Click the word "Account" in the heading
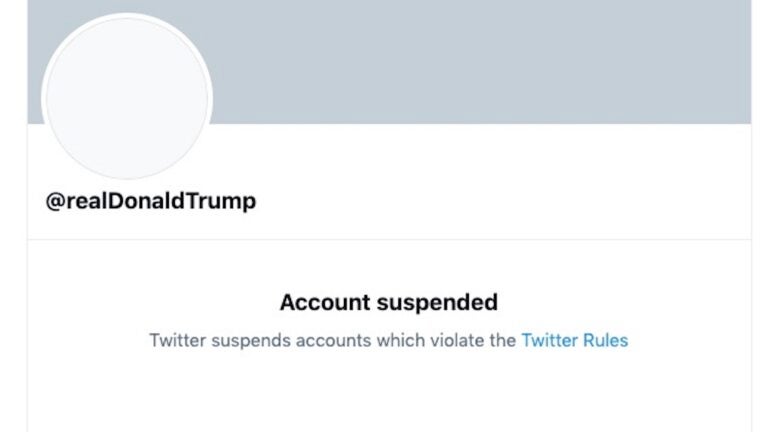 click(320, 302)
